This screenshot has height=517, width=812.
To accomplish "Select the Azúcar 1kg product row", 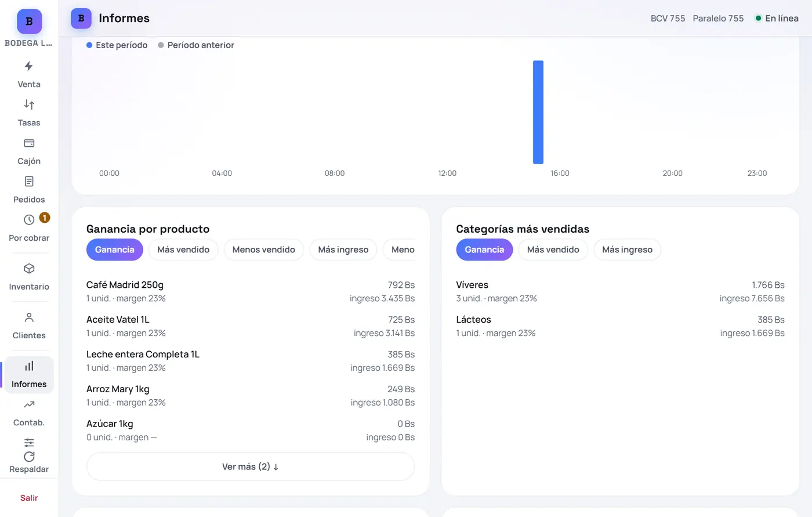I will pos(251,431).
